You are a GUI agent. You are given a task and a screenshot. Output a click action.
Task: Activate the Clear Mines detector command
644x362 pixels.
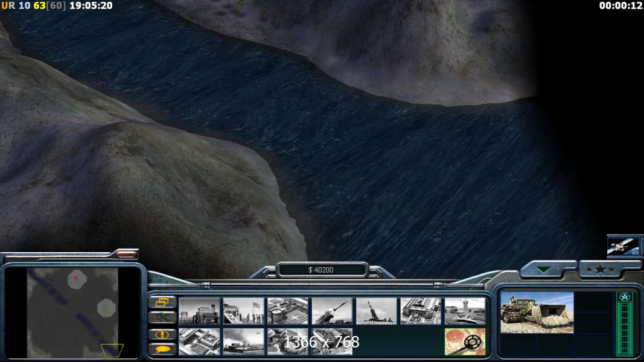point(465,341)
